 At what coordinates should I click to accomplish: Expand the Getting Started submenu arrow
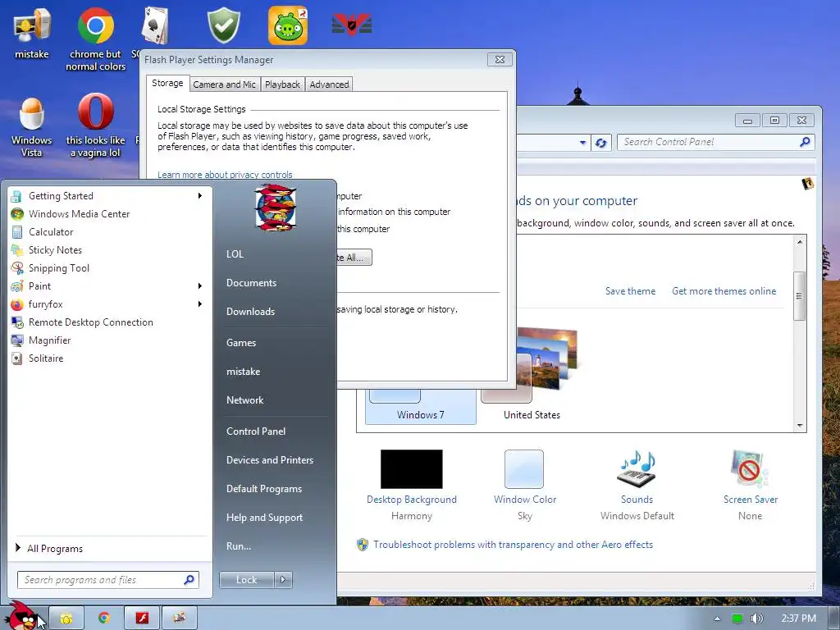point(200,195)
